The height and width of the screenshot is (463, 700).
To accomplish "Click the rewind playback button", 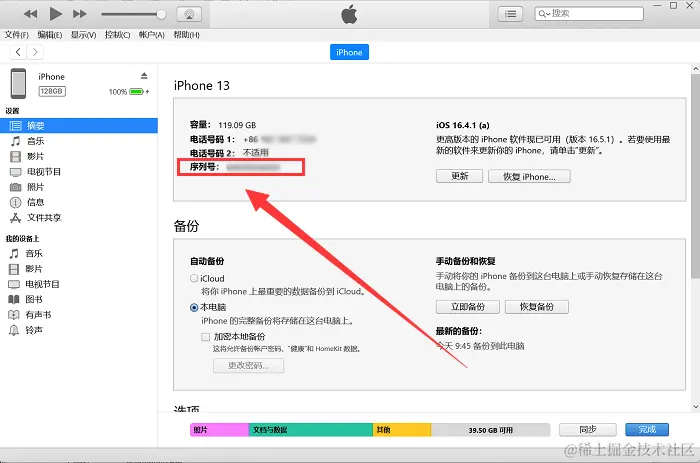I will coord(30,14).
